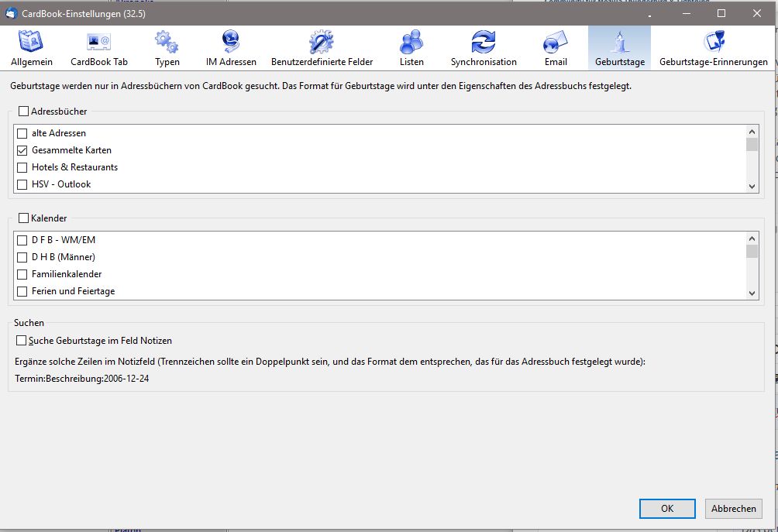Image resolution: width=778 pixels, height=532 pixels.
Task: Switch to the Allgemein tab label
Action: 32,62
